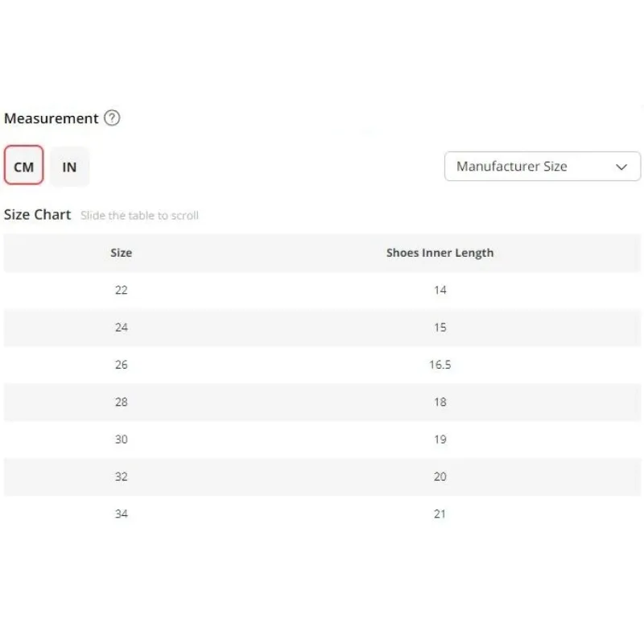Select size 22 row
This screenshot has width=644, height=644.
point(322,291)
